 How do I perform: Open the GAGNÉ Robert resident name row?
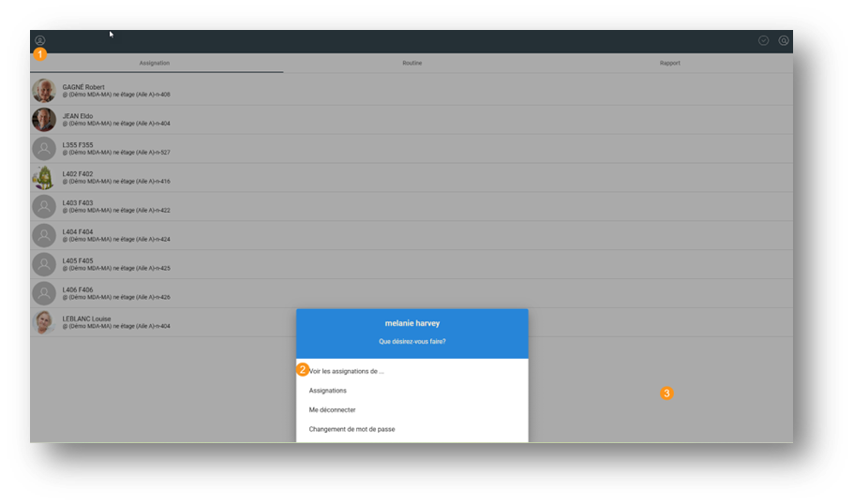coord(84,87)
